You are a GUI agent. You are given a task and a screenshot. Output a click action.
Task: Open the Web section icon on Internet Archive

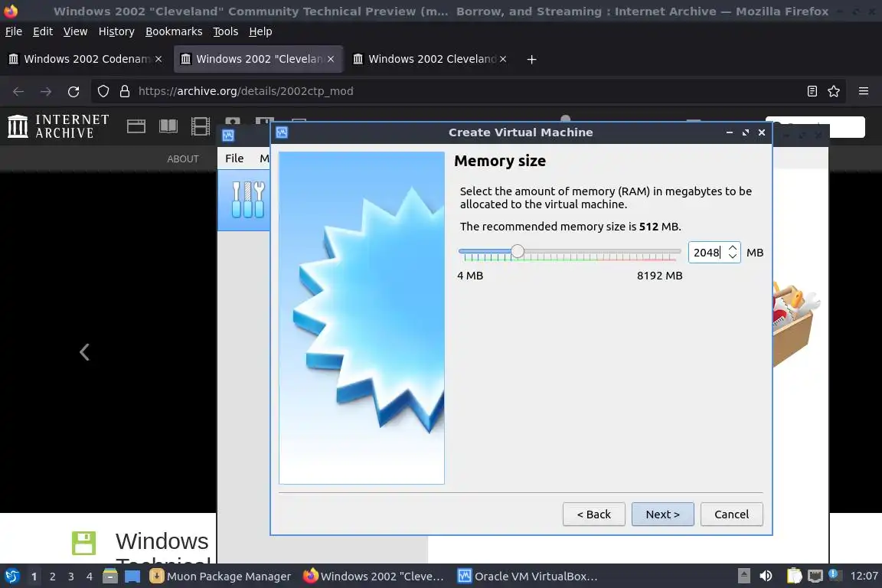tap(136, 126)
